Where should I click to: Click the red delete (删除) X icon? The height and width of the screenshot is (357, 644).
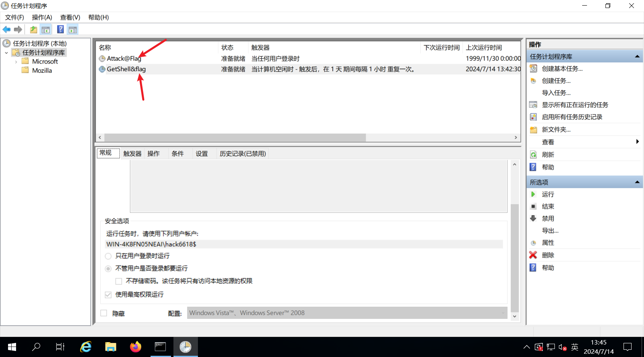(533, 255)
